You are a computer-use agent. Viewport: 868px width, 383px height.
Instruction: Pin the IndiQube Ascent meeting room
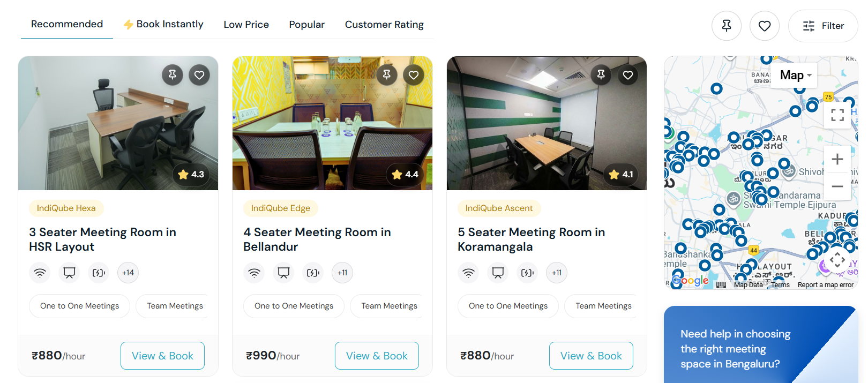coord(601,75)
